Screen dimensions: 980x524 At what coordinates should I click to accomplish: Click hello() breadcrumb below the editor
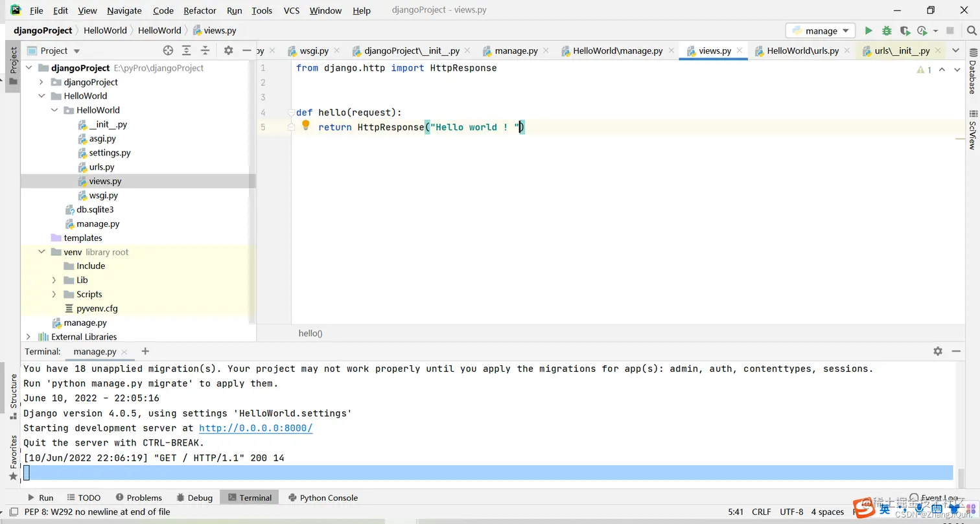coord(310,334)
